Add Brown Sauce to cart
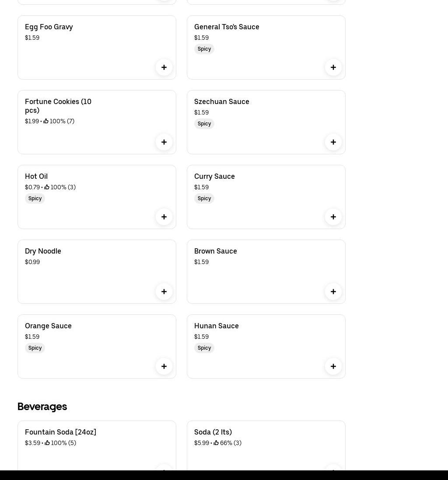448x480 pixels. click(333, 292)
